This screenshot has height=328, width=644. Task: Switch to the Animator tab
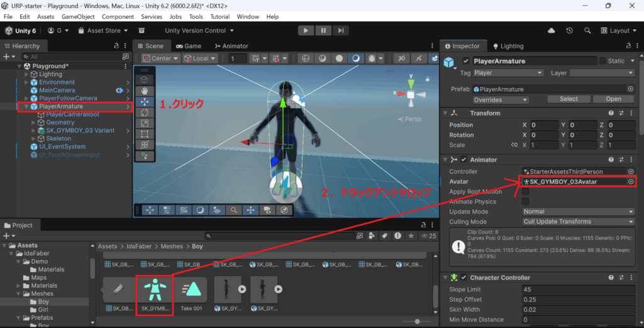click(231, 46)
